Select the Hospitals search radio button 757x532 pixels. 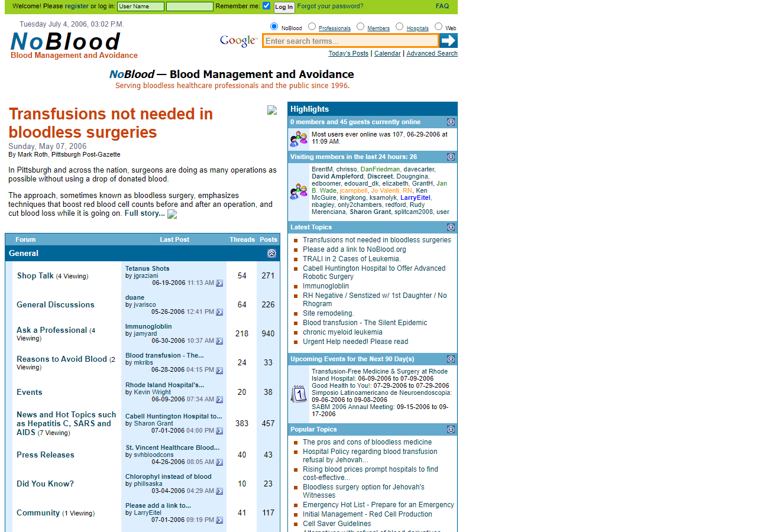tap(399, 27)
